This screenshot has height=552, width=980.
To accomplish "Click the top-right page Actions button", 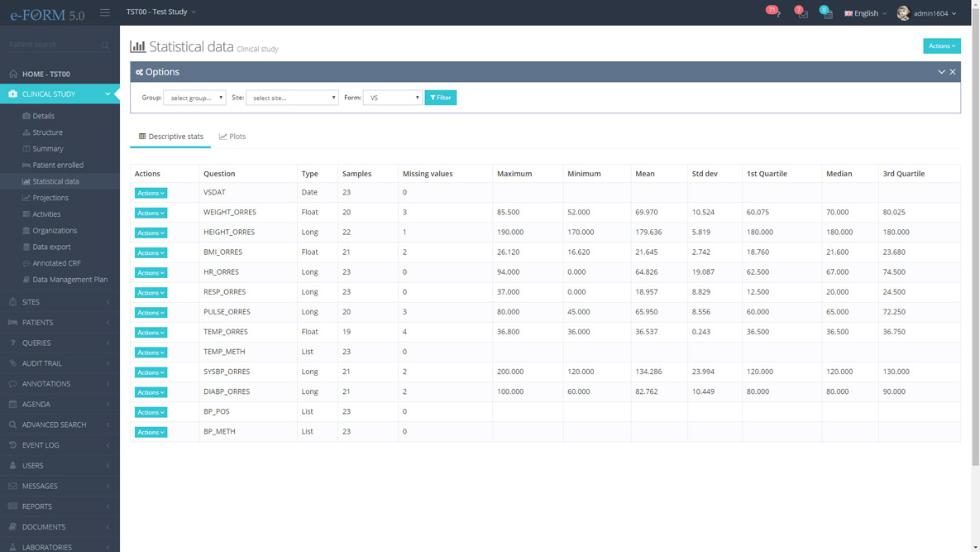I will coord(941,46).
